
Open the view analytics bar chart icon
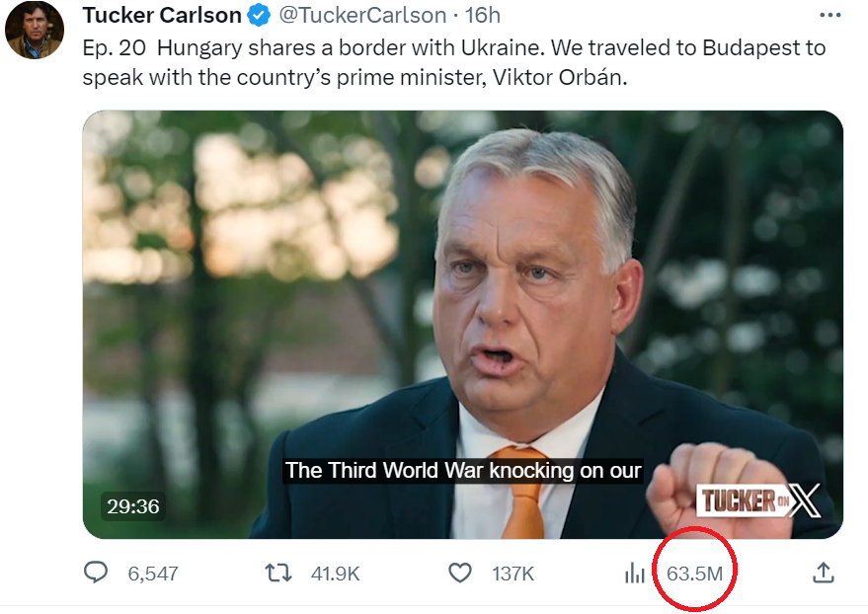click(x=635, y=574)
